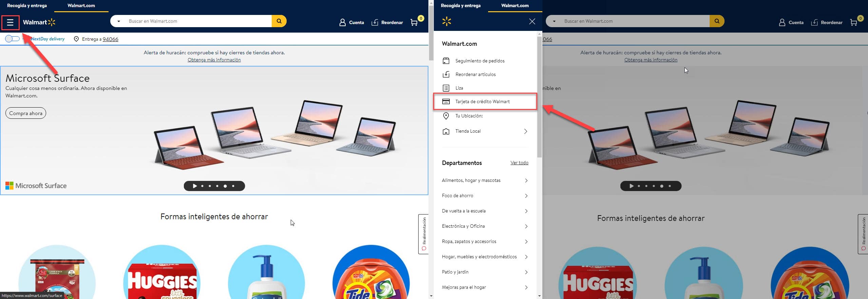Close the side menu with X

tap(532, 21)
